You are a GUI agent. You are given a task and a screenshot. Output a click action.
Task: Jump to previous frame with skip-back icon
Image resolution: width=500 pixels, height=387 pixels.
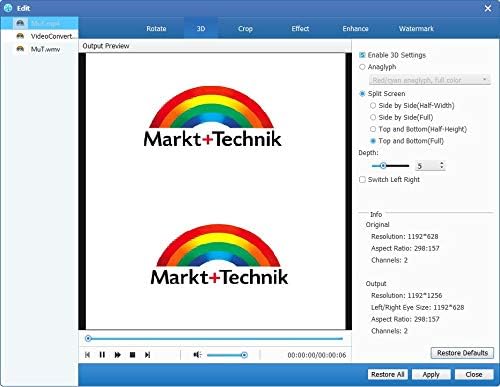87,355
